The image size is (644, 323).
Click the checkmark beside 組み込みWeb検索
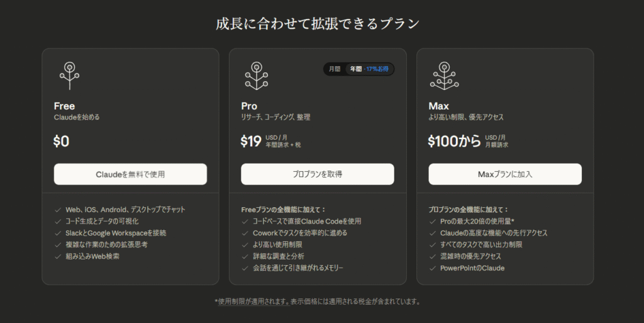click(x=58, y=256)
